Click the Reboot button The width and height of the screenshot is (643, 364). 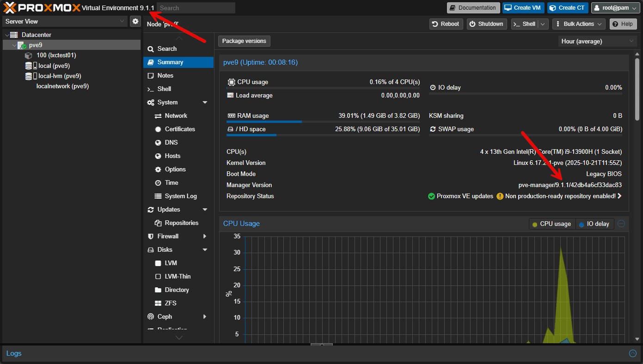pos(446,24)
